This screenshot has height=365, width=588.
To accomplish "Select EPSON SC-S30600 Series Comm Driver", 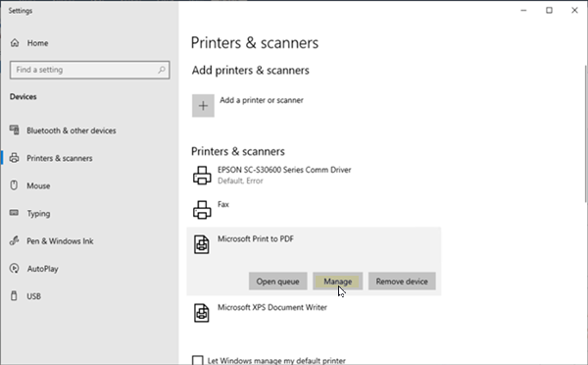I will click(x=284, y=170).
